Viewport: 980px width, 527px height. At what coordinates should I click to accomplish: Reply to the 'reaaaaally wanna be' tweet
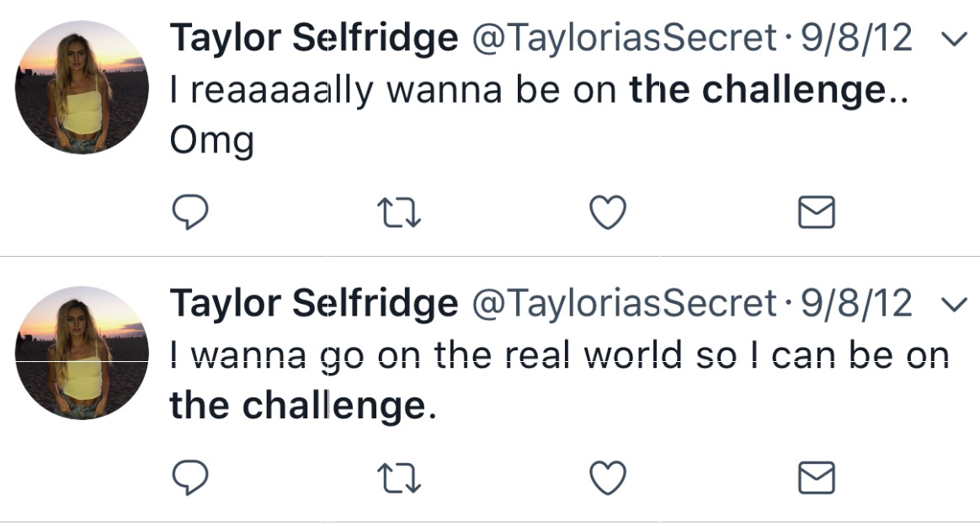pyautogui.click(x=190, y=212)
